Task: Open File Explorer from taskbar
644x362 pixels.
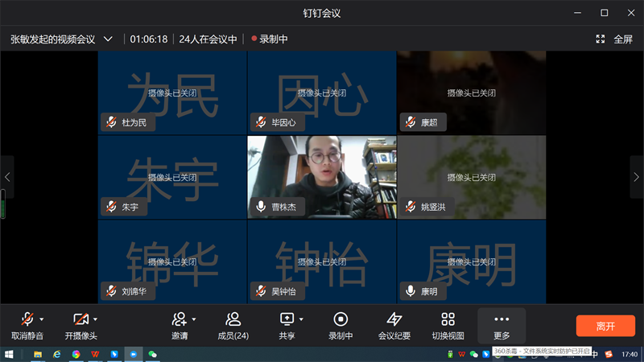Action: [x=37, y=354]
